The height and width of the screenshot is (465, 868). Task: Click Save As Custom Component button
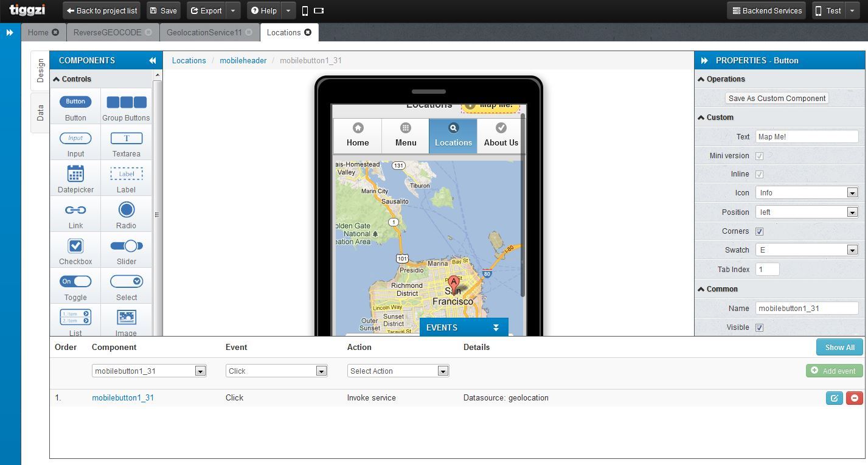tap(777, 98)
